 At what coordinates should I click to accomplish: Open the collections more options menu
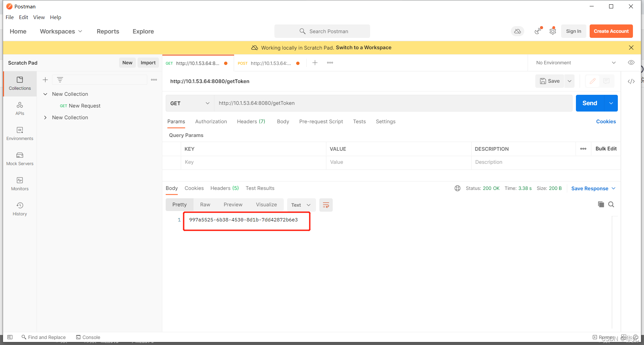(x=154, y=80)
